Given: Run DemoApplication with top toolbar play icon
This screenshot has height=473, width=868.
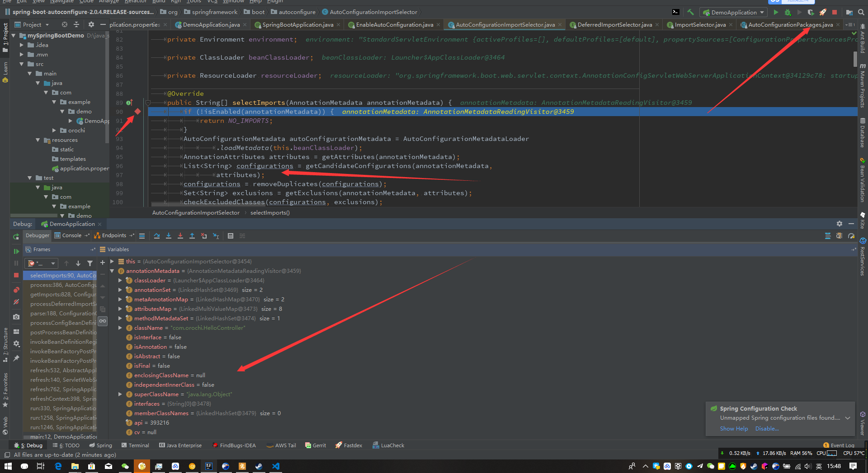Looking at the screenshot, I should tap(776, 12).
